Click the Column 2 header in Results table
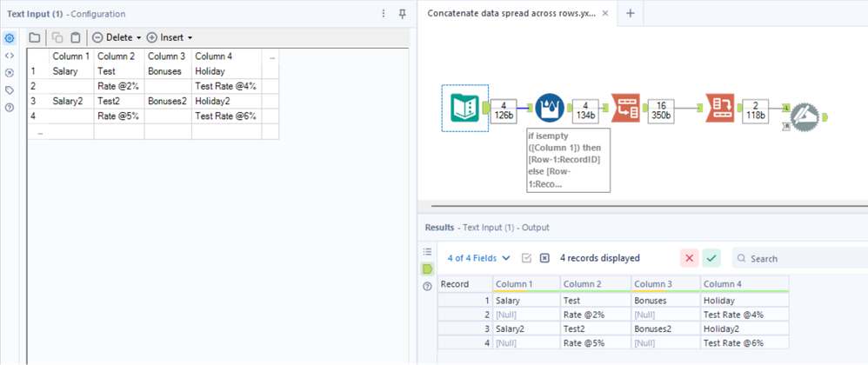This screenshot has height=365, width=868. click(x=595, y=283)
